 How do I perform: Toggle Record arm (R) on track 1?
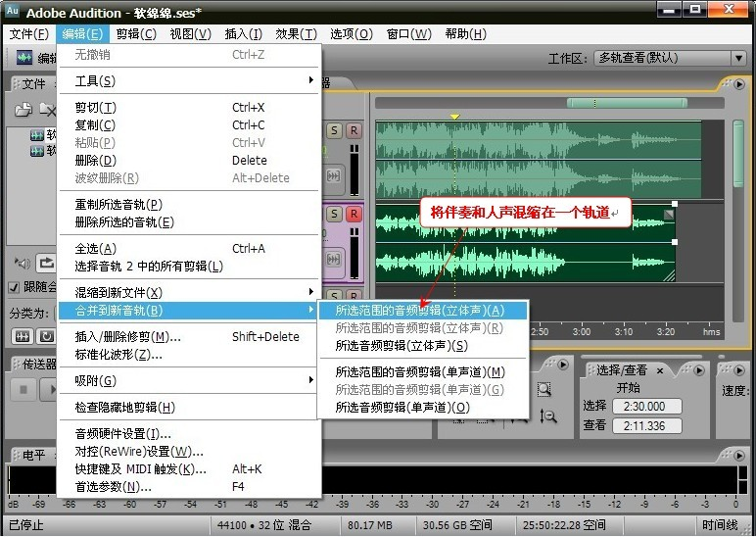click(354, 130)
